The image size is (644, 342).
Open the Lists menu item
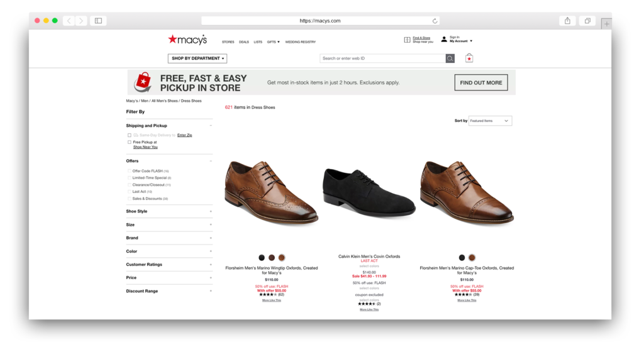[258, 42]
